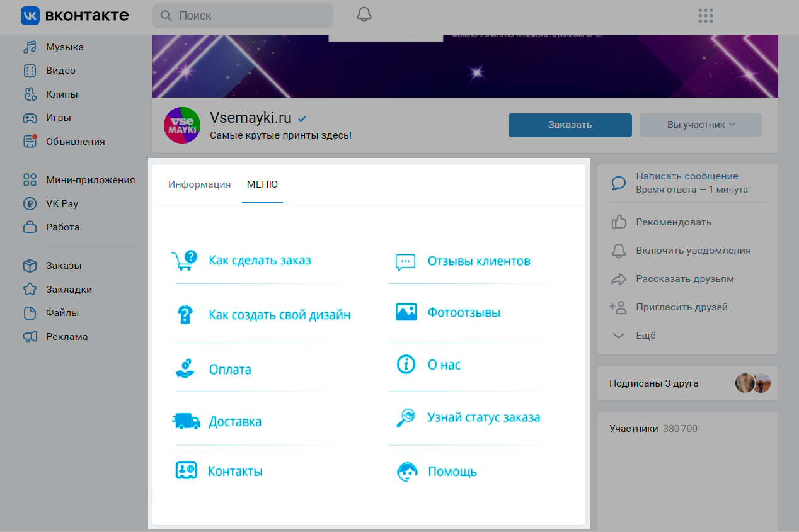Click the picture icon for Фотоотзывы

click(406, 312)
